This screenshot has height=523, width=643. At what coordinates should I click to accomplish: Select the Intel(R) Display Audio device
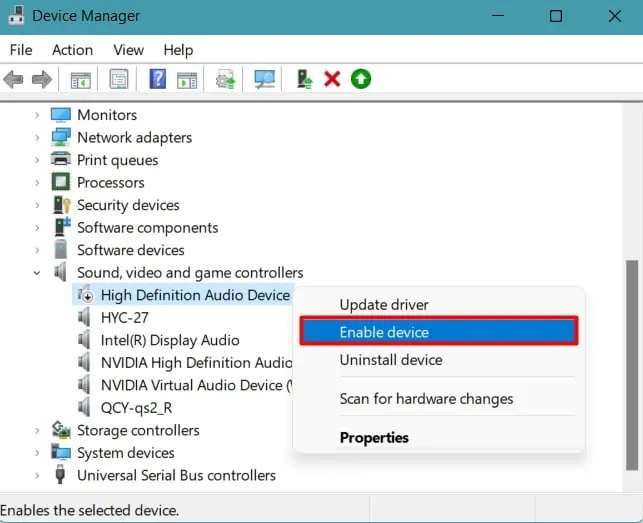tap(170, 340)
